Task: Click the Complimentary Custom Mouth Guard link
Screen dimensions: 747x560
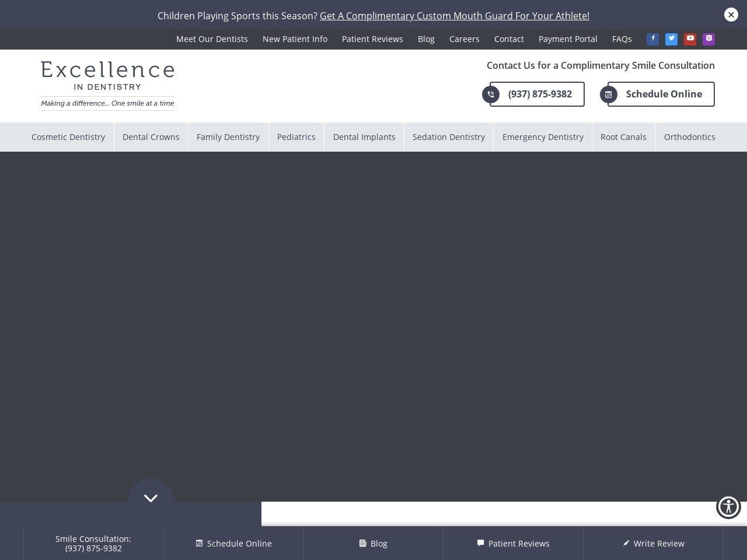Action: 455,16
